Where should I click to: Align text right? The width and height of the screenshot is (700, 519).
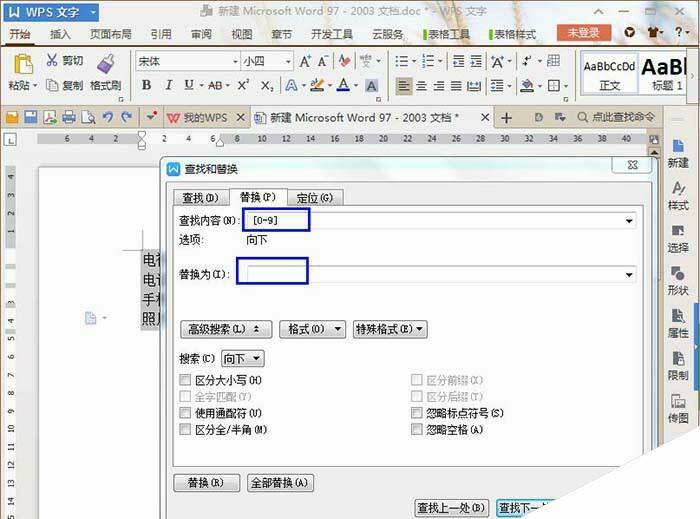coord(439,85)
